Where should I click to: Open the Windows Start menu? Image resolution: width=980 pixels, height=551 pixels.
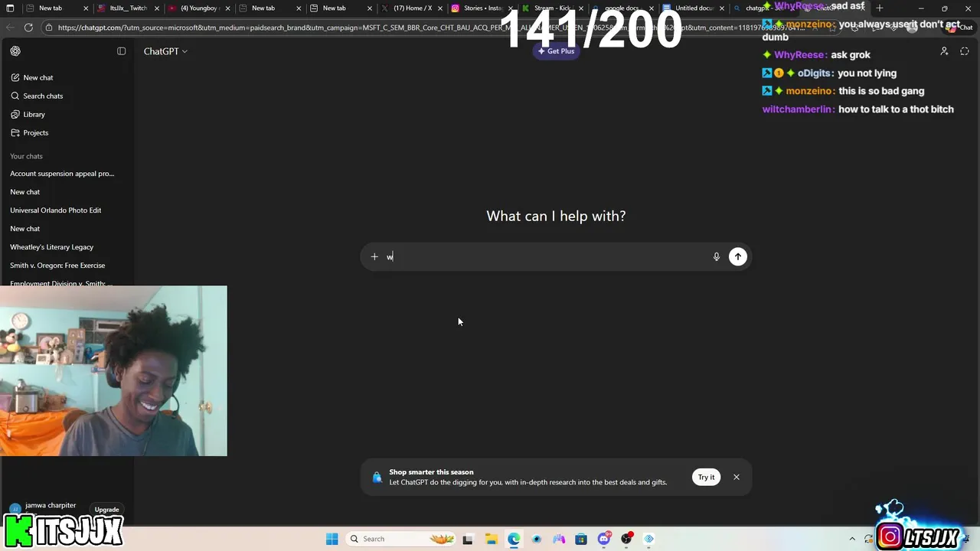click(x=332, y=539)
